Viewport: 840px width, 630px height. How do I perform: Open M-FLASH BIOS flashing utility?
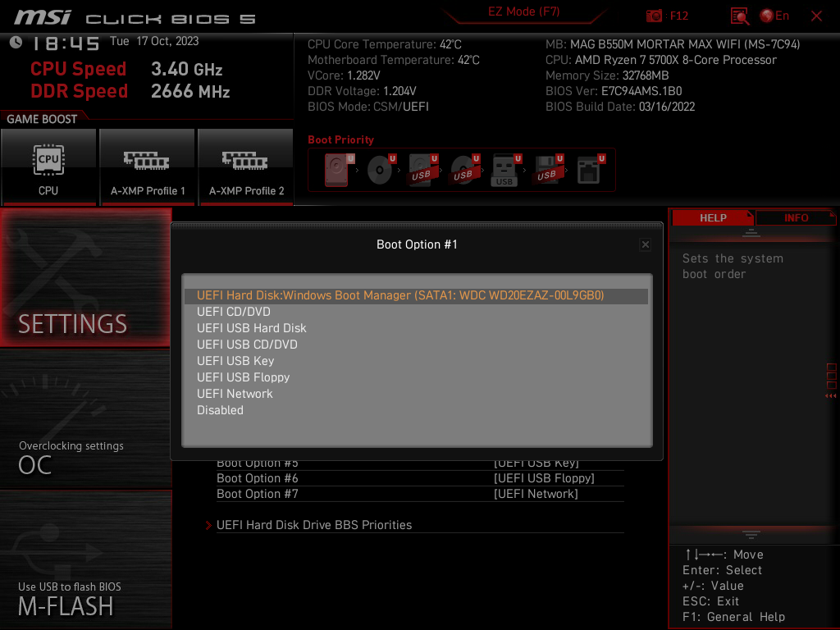point(85,559)
